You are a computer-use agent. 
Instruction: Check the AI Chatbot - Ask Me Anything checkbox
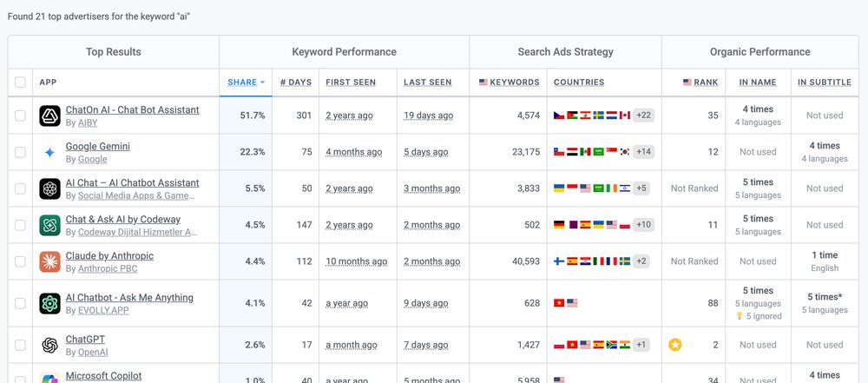pos(21,303)
